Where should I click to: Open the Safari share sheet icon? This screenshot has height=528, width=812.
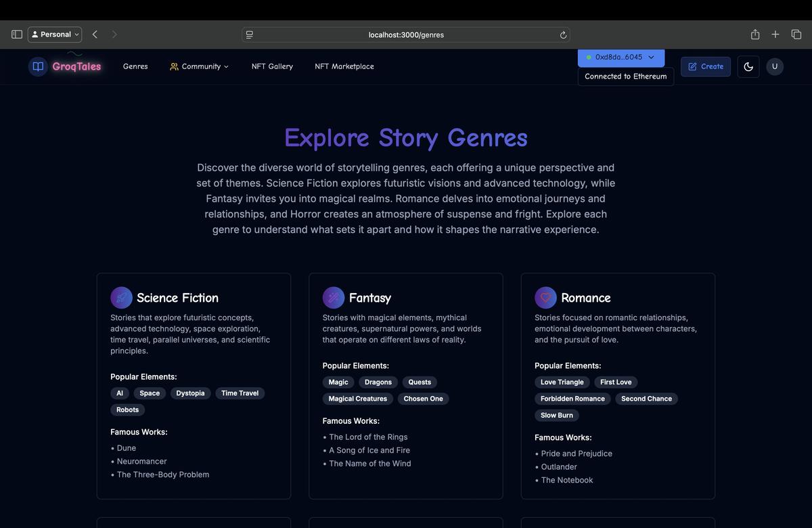754,34
